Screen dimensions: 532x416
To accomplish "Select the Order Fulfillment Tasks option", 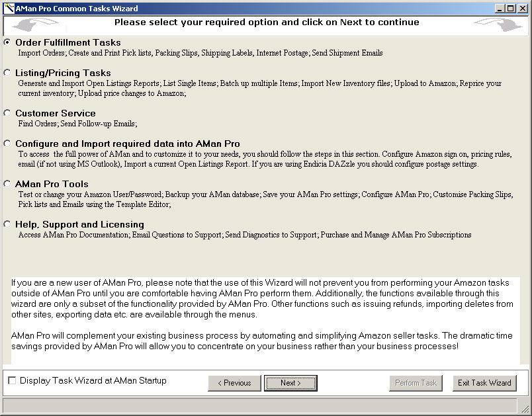I will (7, 42).
